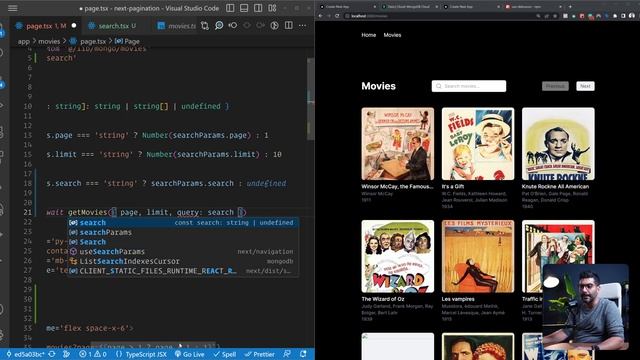Click the 'Previous' pagination button
This screenshot has height=360, width=640.
coord(555,86)
